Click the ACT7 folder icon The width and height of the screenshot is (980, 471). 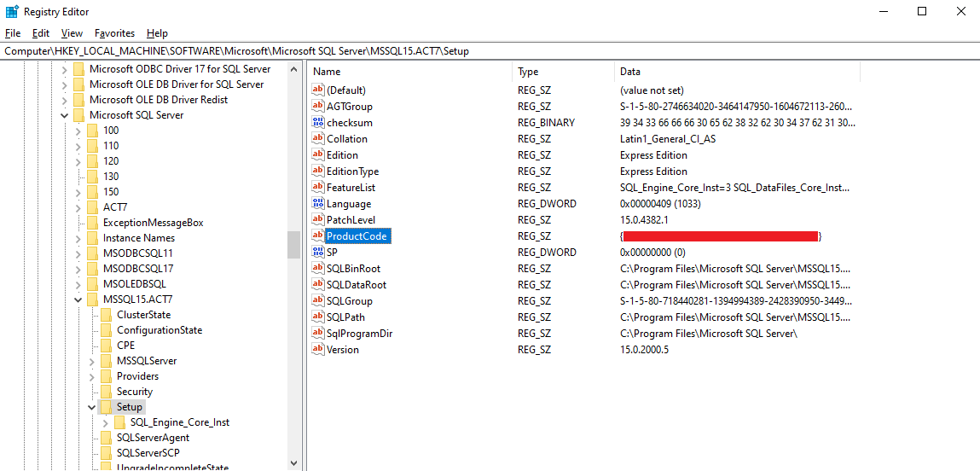coord(92,207)
